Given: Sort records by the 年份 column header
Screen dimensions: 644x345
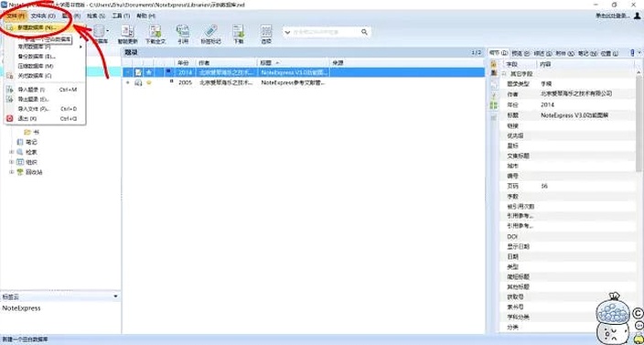Looking at the screenshot, I should tap(185, 63).
